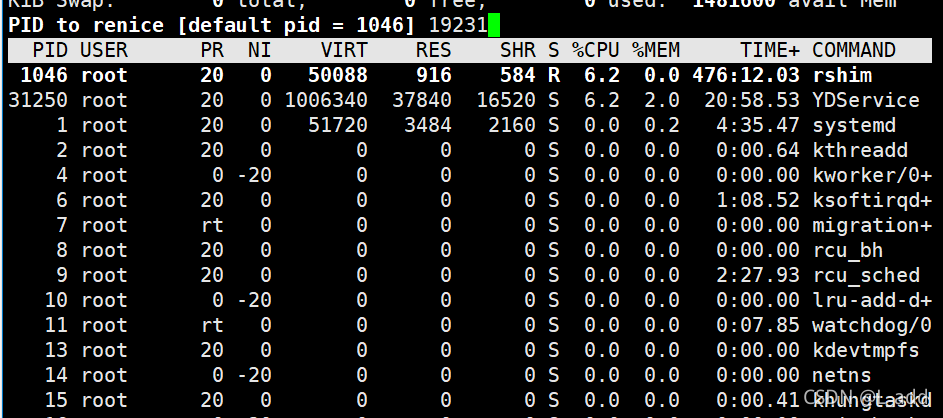Click the 584 SHR value for rshim
This screenshot has width=943, height=418.
(518, 75)
